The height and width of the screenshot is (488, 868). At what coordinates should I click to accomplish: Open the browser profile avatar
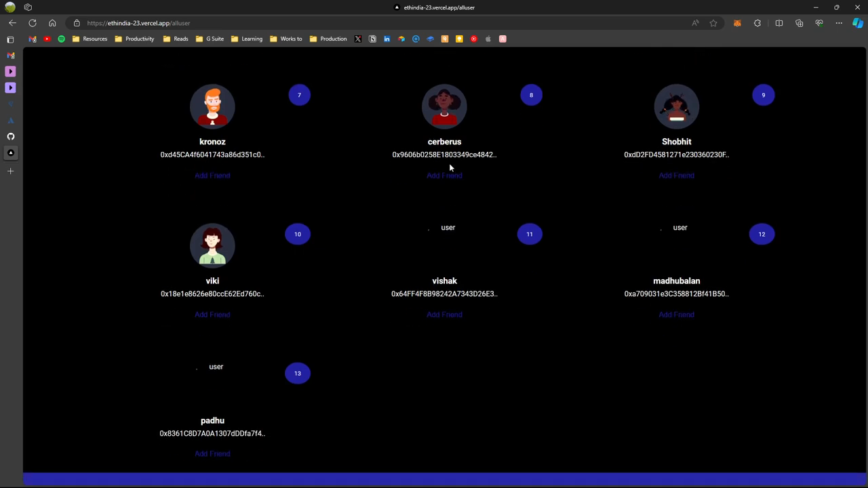[x=10, y=7]
